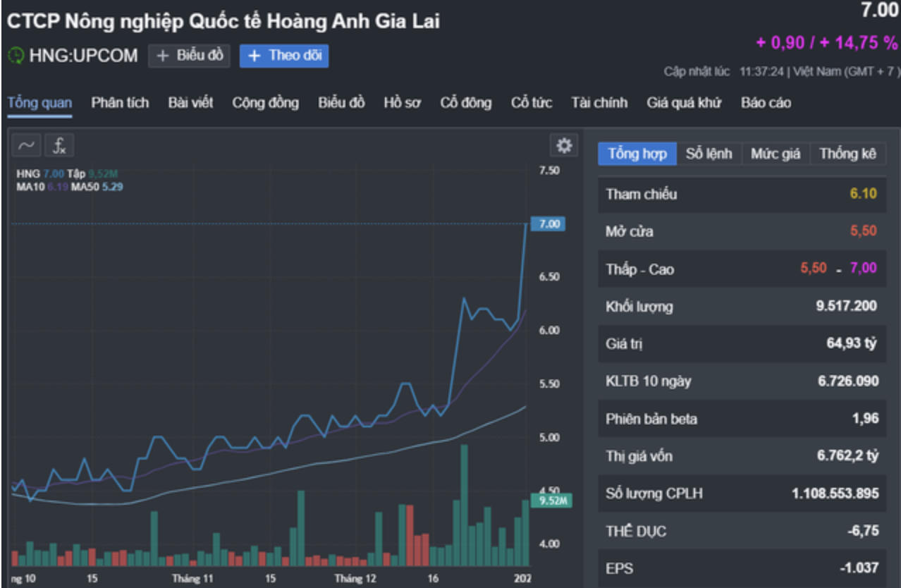Follow the stock with Theo dõi button
The width and height of the screenshot is (901, 588).
pyautogui.click(x=284, y=56)
